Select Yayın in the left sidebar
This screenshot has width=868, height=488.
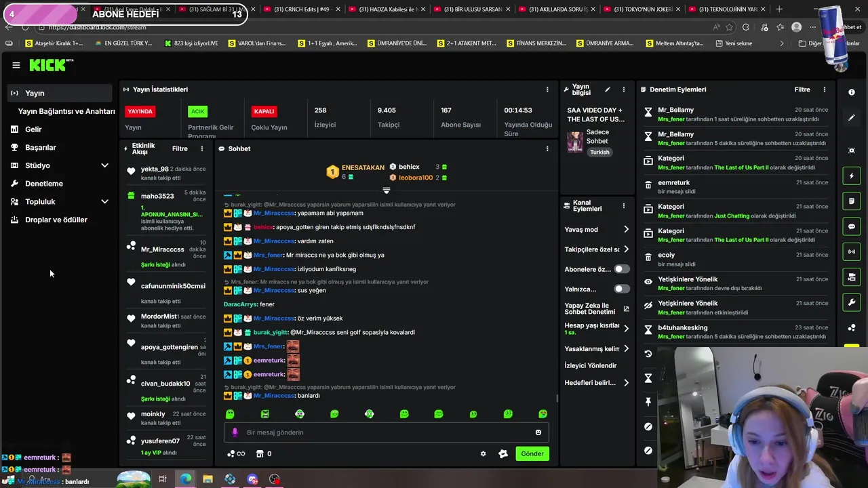[x=60, y=93]
